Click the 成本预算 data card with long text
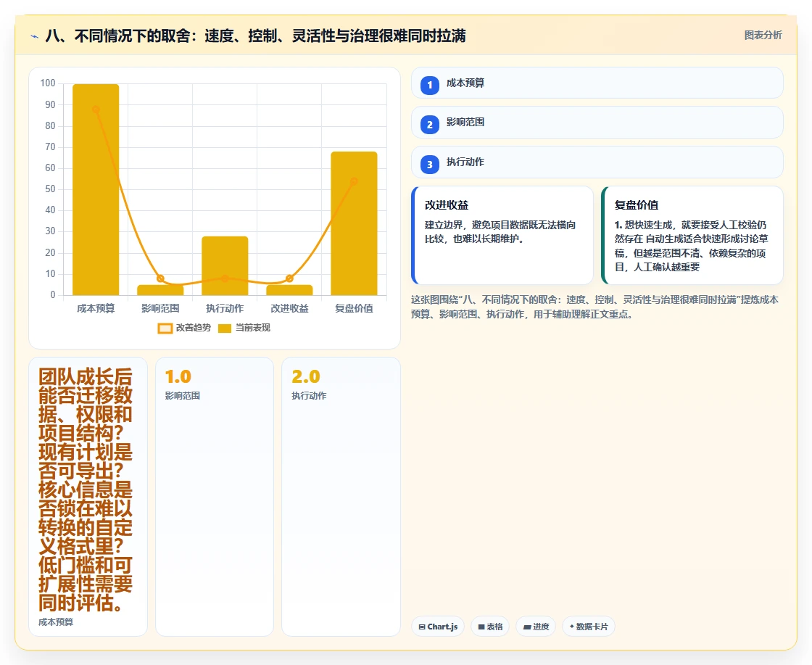Viewport: 812px width, 665px height. click(88, 497)
